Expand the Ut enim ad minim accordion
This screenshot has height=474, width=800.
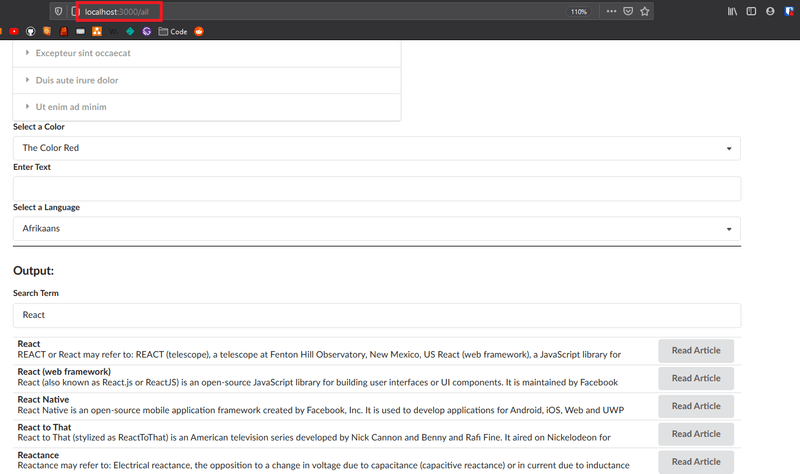point(207,107)
